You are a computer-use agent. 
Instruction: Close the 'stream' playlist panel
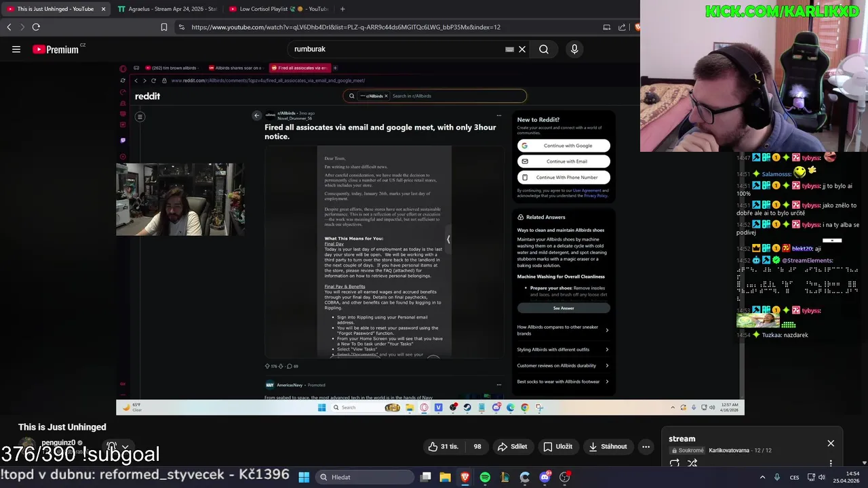point(831,443)
